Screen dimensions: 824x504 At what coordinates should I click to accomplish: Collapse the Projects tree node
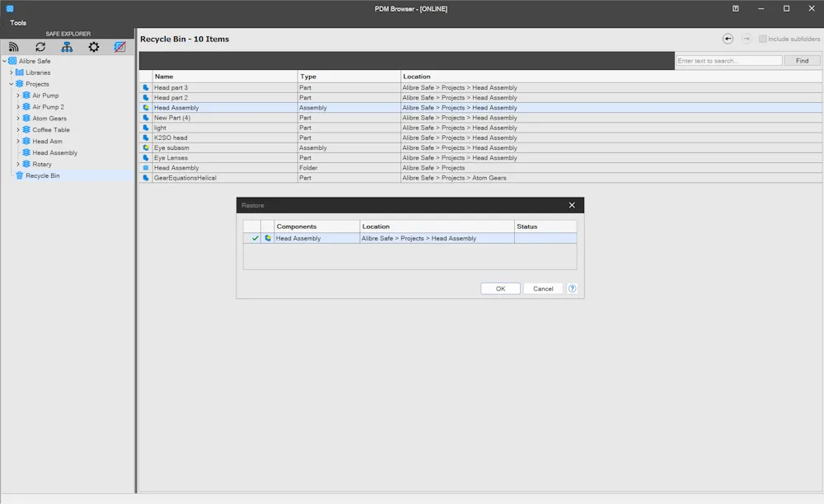click(11, 84)
